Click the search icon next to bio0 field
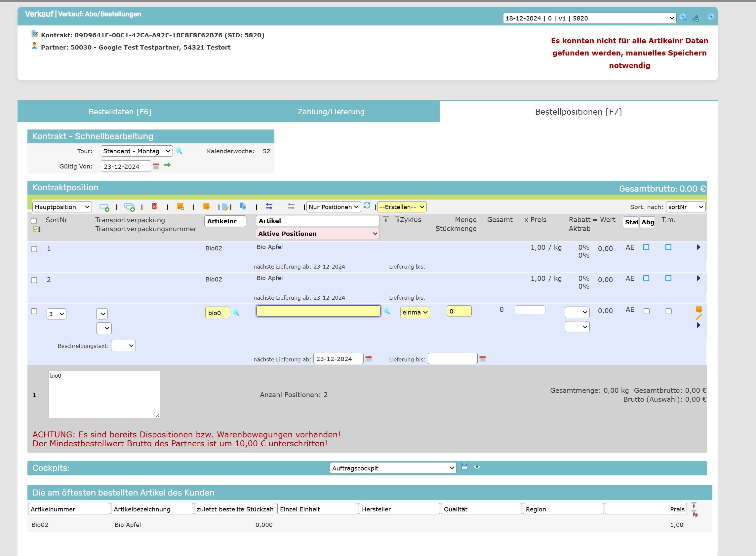This screenshot has width=756, height=556. pos(236,313)
